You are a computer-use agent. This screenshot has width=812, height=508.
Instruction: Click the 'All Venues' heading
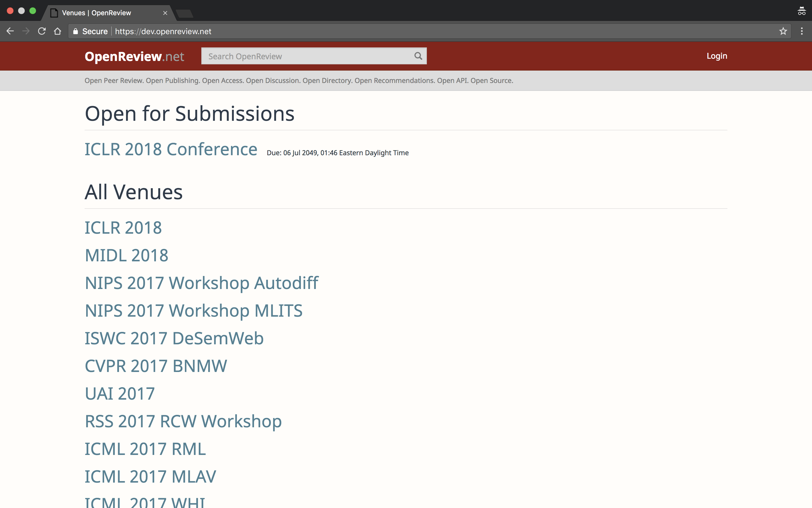coord(134,192)
